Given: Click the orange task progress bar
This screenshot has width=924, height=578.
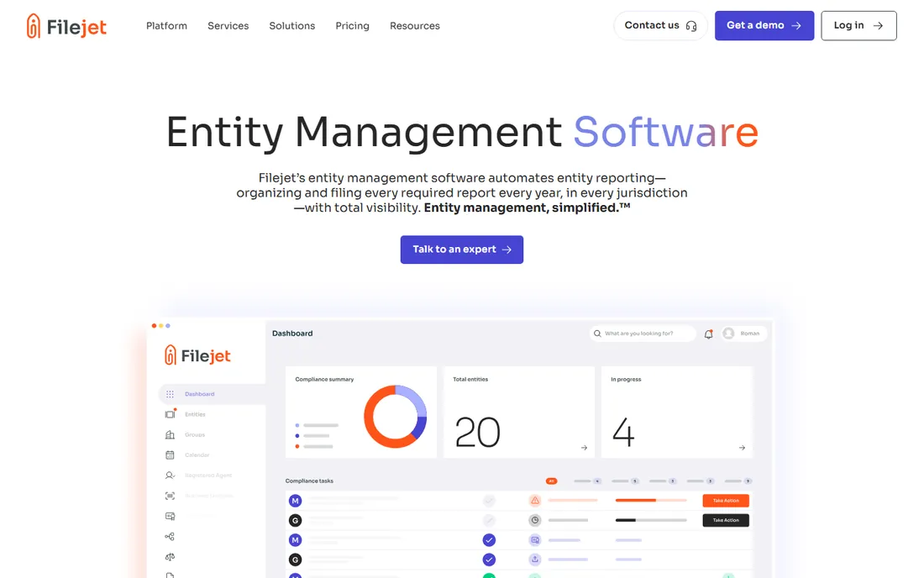Looking at the screenshot, I should (650, 500).
